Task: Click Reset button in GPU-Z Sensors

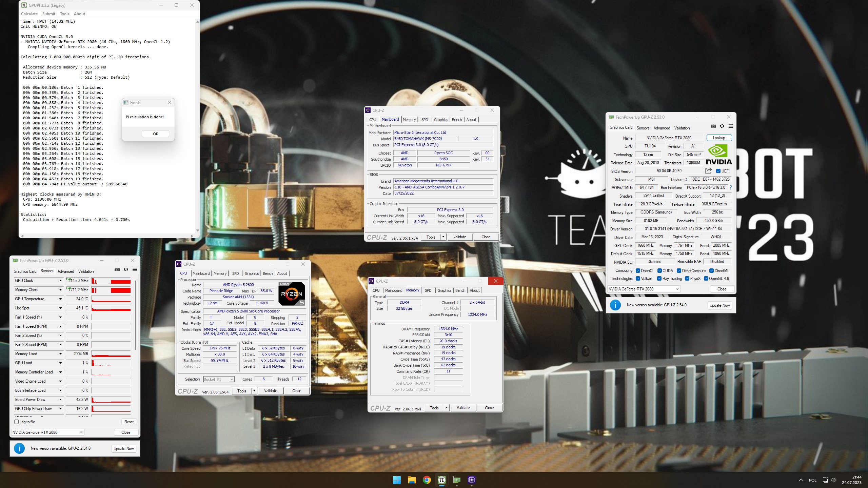Action: (x=129, y=422)
